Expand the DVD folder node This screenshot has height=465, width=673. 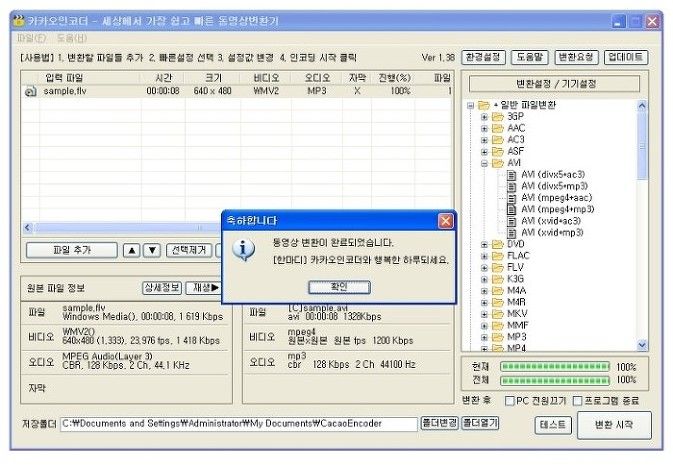point(484,244)
